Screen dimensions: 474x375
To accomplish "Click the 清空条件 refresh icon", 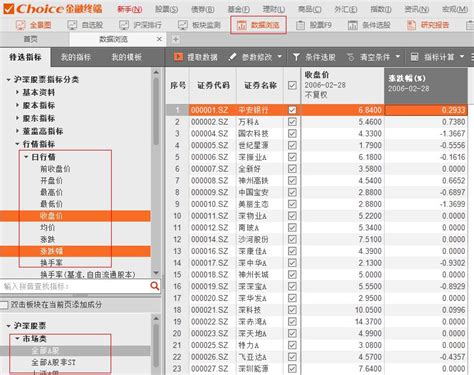I will [x=350, y=57].
